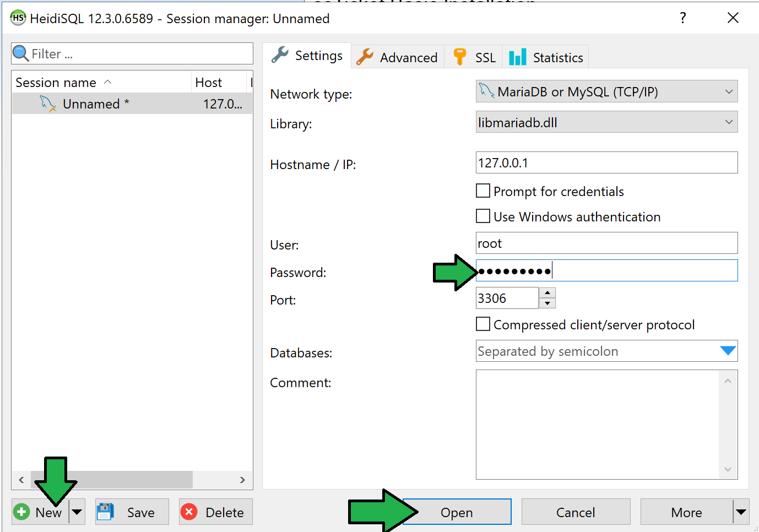759x532 pixels.
Task: Click the wrench icon on Advanced tab
Action: (x=365, y=57)
